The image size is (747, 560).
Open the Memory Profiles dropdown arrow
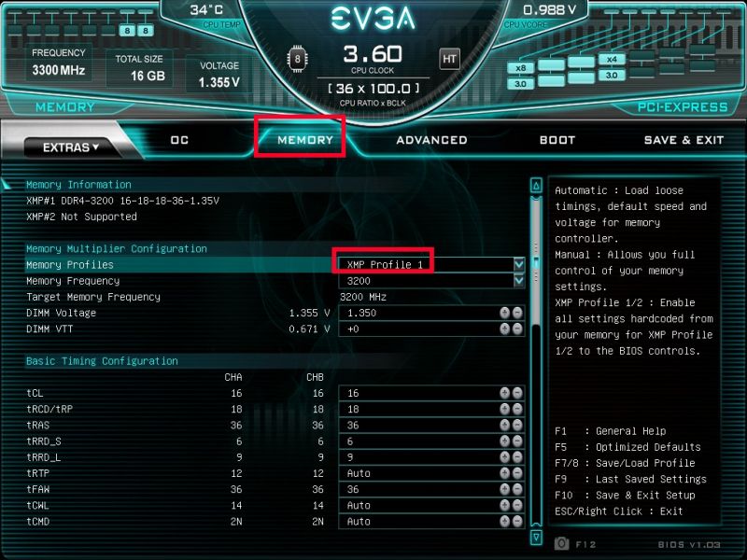pos(519,264)
